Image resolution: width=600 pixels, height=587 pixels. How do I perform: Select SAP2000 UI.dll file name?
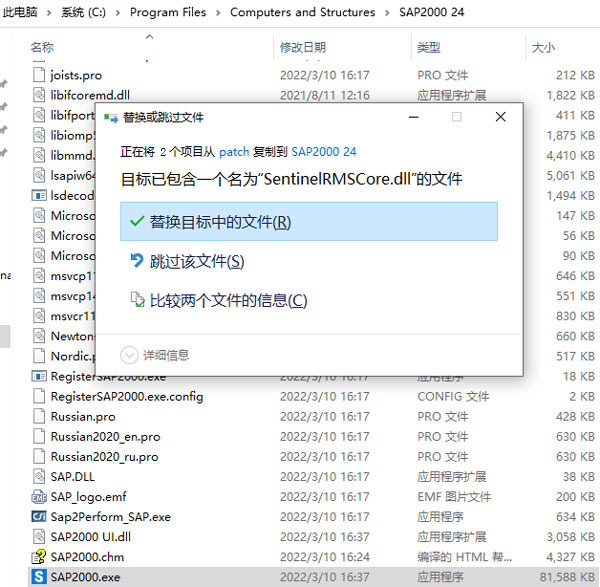91,537
